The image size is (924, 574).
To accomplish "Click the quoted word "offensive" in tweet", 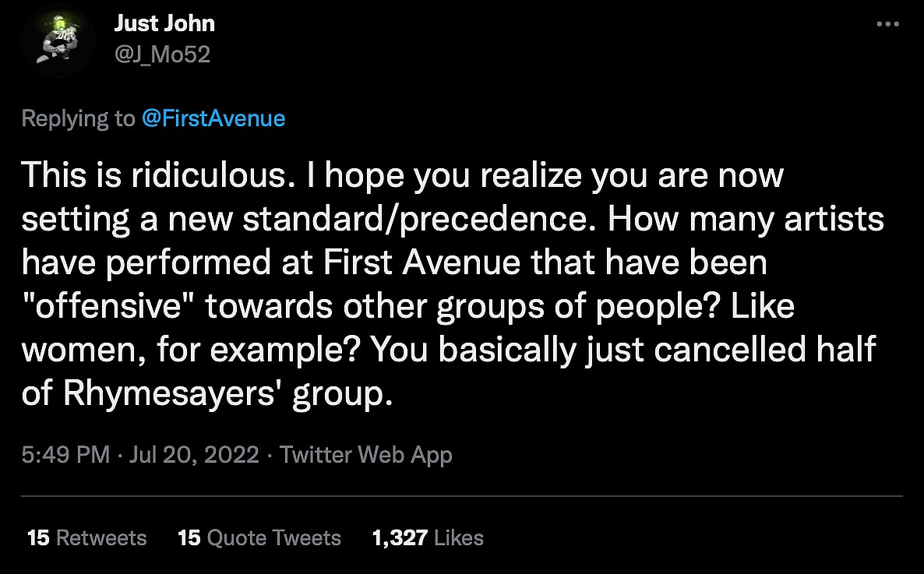I will click(113, 307).
